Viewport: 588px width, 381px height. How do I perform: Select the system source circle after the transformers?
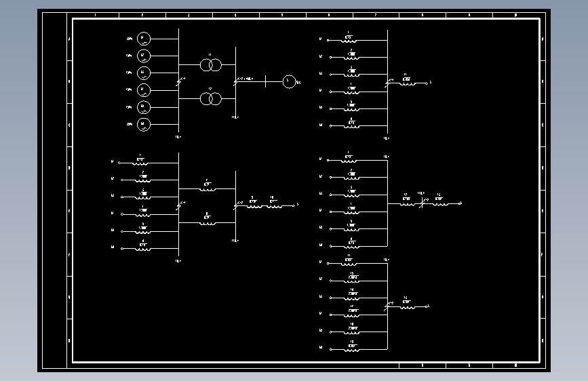[289, 81]
